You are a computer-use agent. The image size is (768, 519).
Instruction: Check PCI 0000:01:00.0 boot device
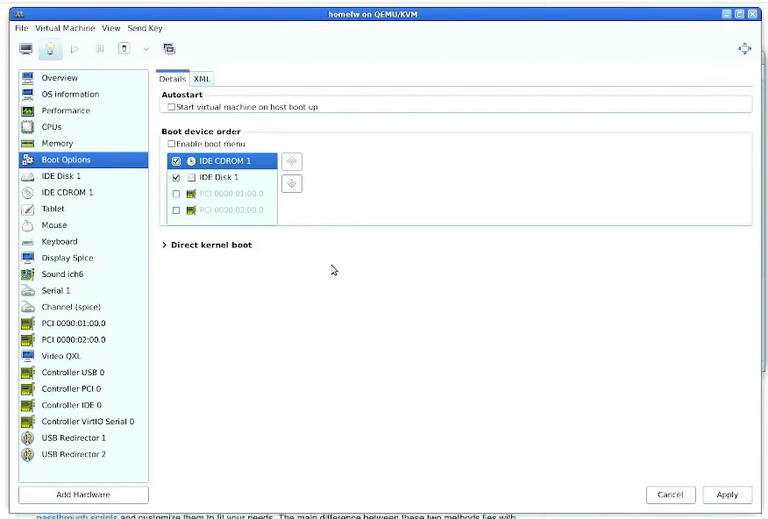point(176,194)
